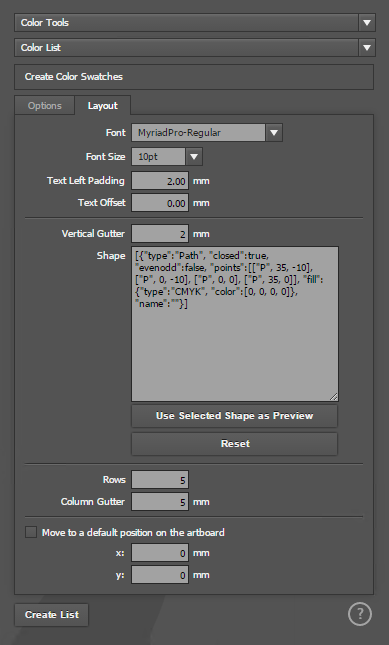Click the Reset button

[x=234, y=444]
